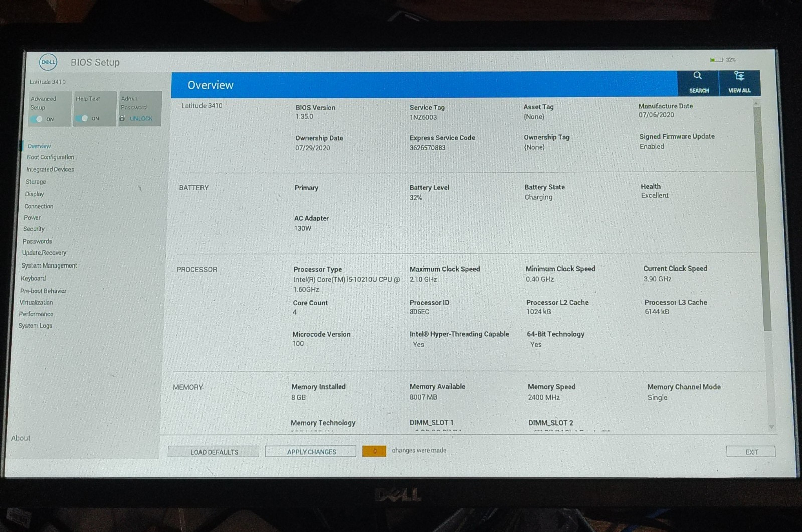Click Current Clock Speed 3.90 GHz
Screen dimensions: 802x532
tap(657, 279)
